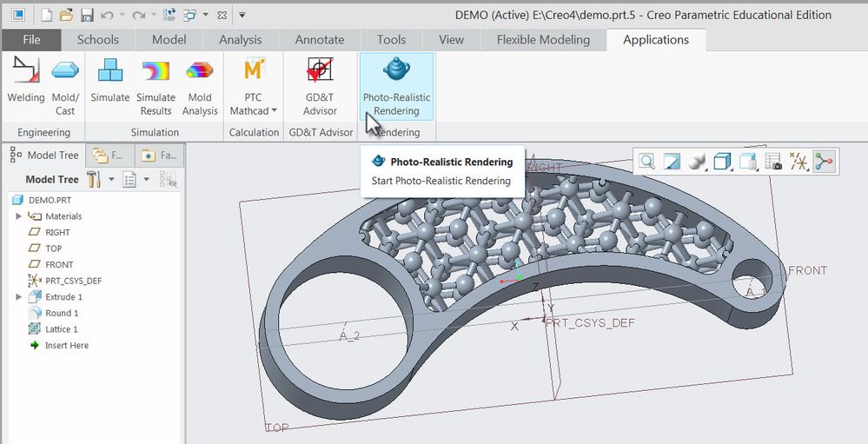Toggle the model tree show/hide filter icon
Viewport: 868px width, 444px height.
point(169,180)
